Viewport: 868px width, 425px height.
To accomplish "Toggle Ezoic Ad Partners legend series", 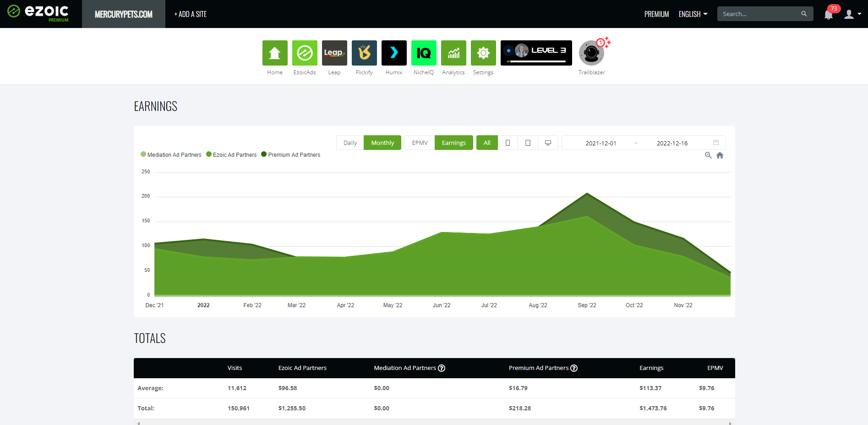I will (x=231, y=155).
